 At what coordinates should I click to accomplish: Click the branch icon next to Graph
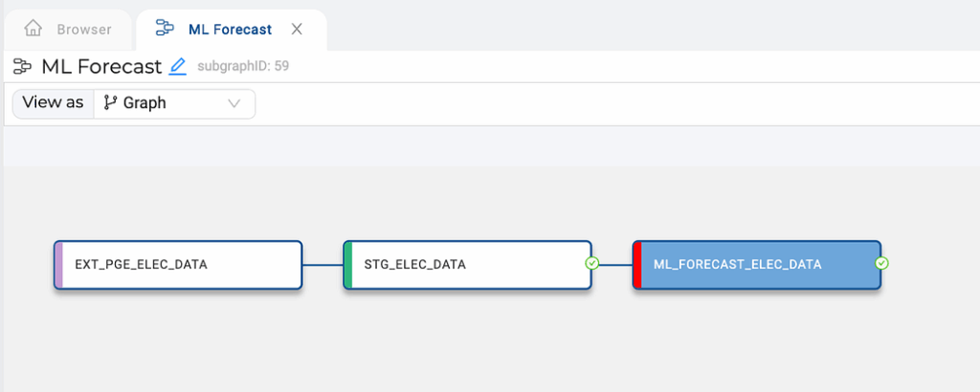pos(110,103)
